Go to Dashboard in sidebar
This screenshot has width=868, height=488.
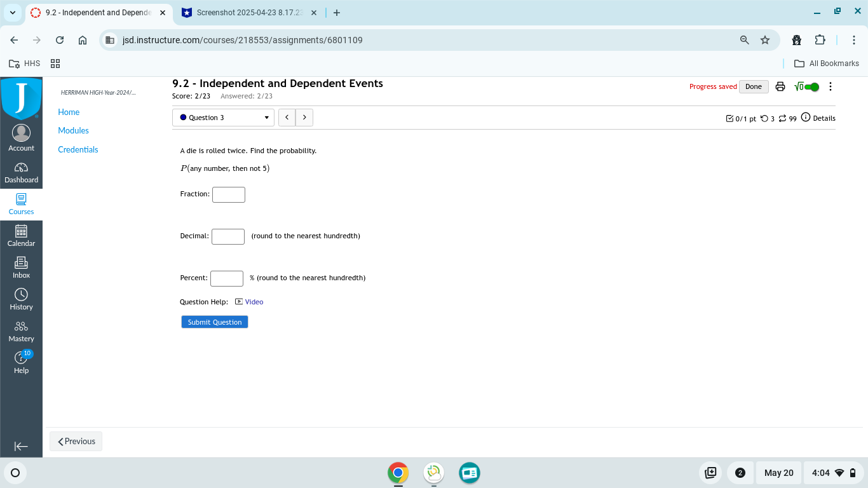21,172
